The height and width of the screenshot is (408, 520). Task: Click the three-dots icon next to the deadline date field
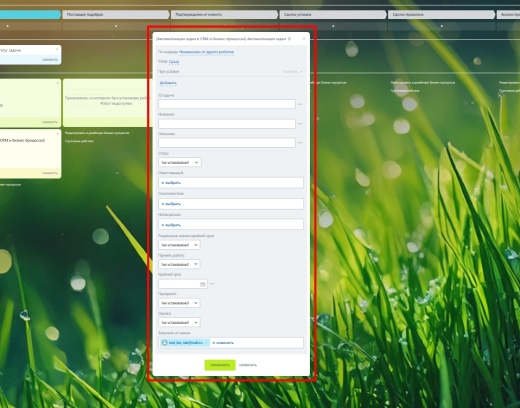point(212,284)
